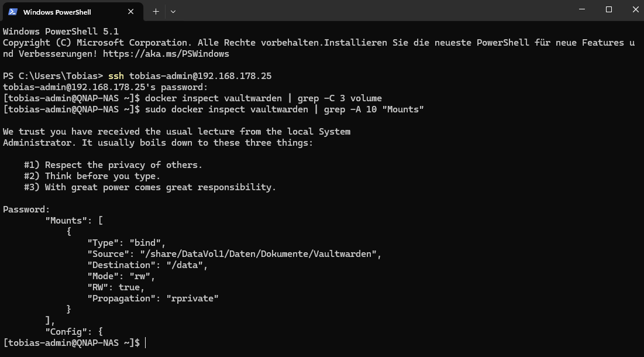Select the Windows PowerShell tab title

click(57, 12)
